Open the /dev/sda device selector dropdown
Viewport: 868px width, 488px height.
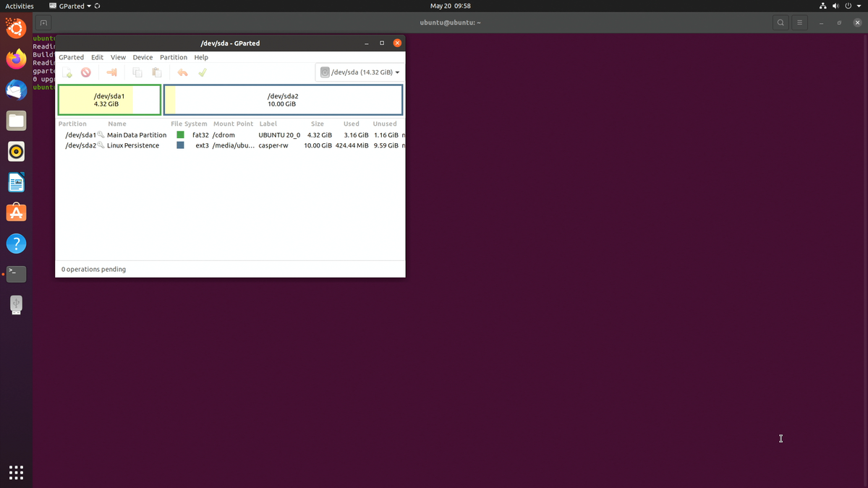(359, 72)
